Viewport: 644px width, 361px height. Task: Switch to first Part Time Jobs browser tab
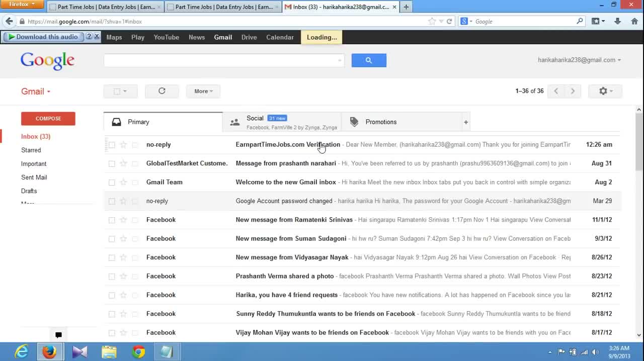pos(105,7)
